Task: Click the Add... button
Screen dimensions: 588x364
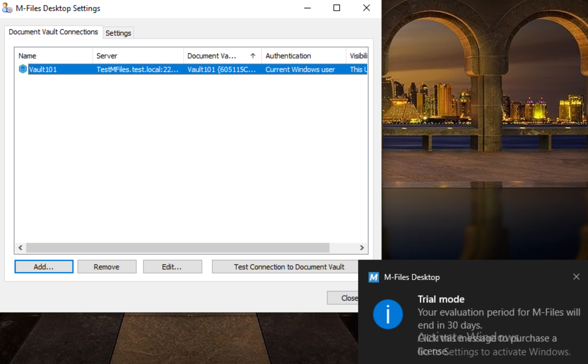Action: (44, 267)
